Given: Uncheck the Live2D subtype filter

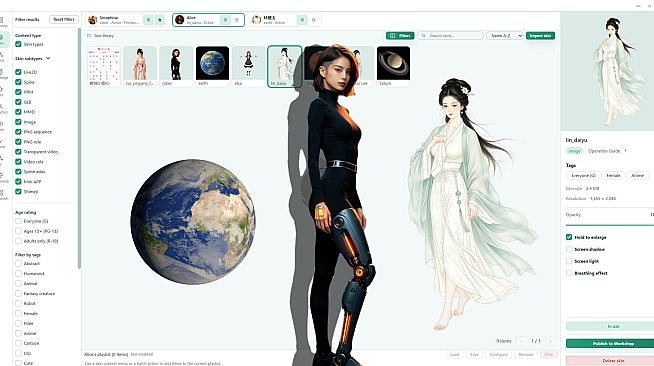Looking at the screenshot, I should (18, 72).
